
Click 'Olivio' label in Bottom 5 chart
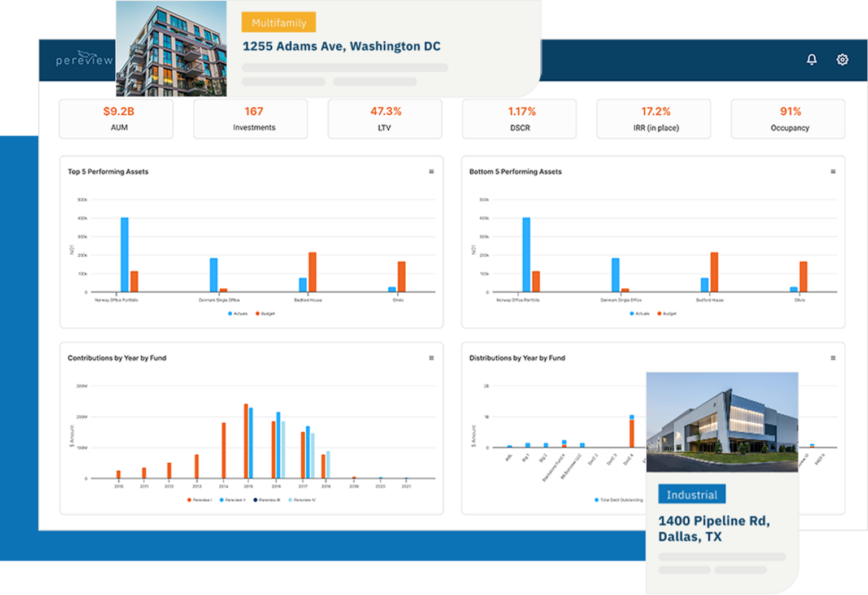point(800,300)
